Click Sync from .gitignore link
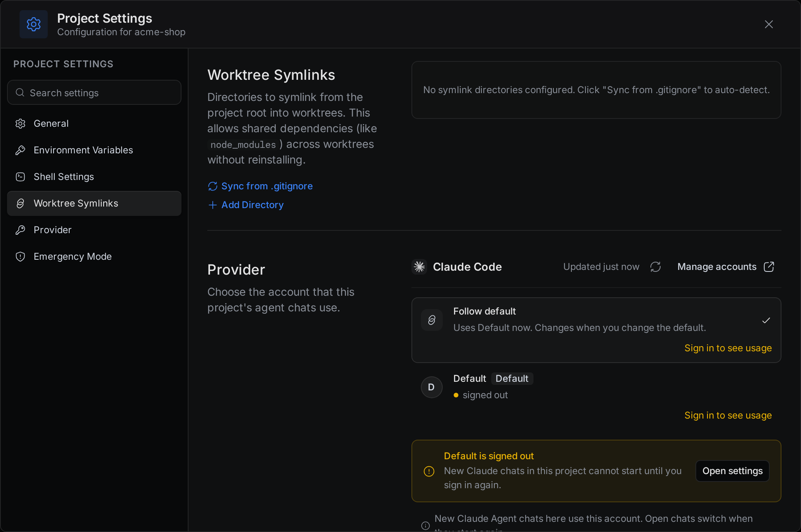The height and width of the screenshot is (532, 801). [x=260, y=186]
